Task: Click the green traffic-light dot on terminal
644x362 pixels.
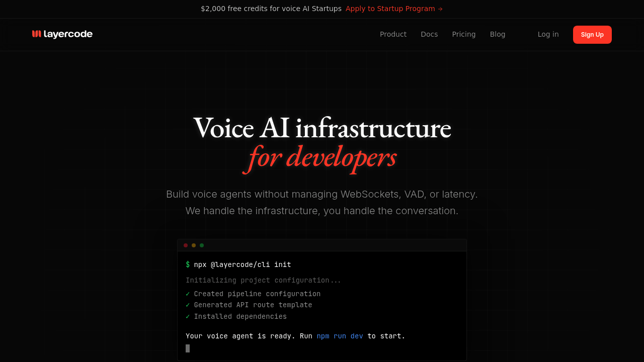Action: point(201,245)
